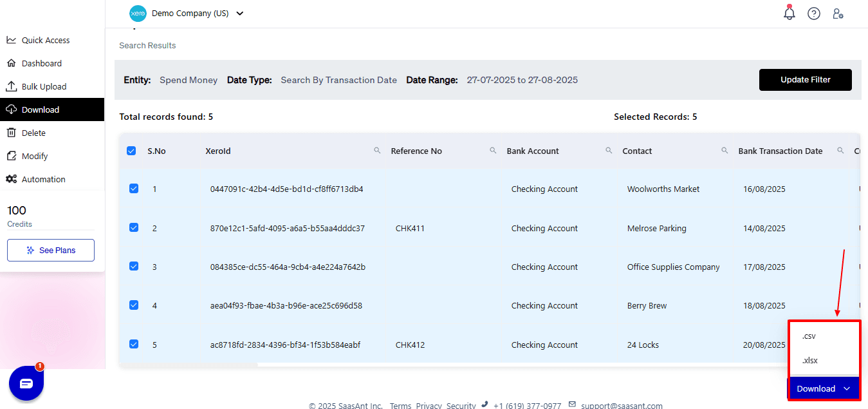Choose .xlsx from download format menu

(810, 361)
